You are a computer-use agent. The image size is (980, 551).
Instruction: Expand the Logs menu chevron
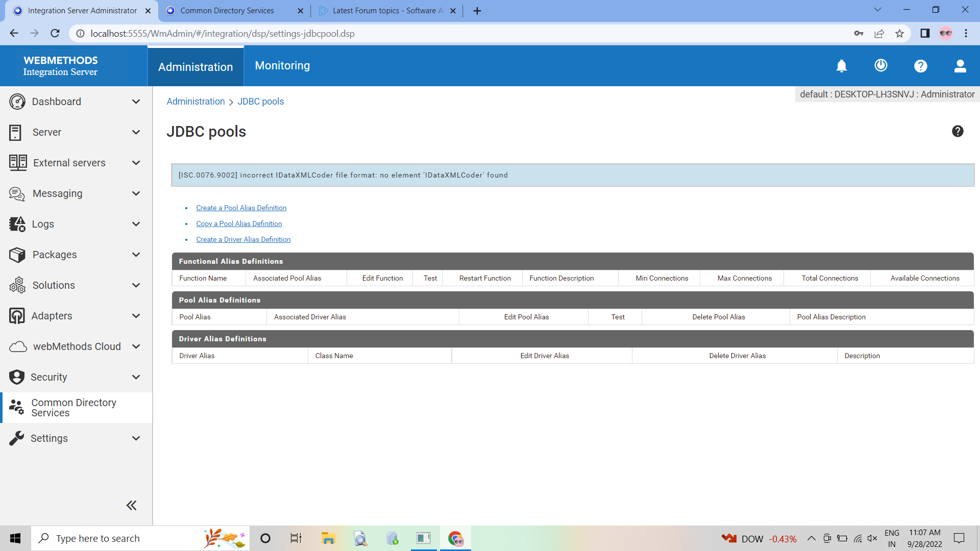pyautogui.click(x=136, y=224)
